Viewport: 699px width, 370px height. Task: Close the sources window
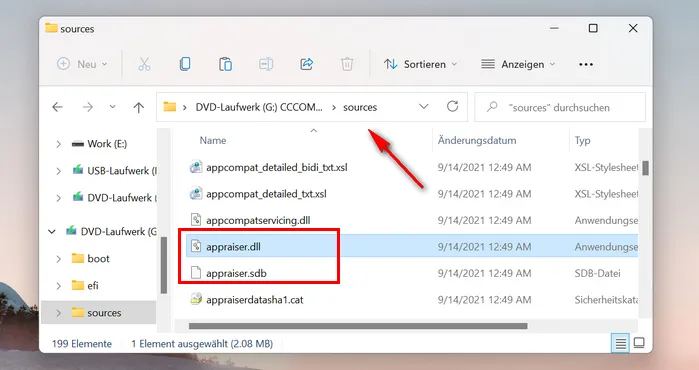click(x=633, y=28)
